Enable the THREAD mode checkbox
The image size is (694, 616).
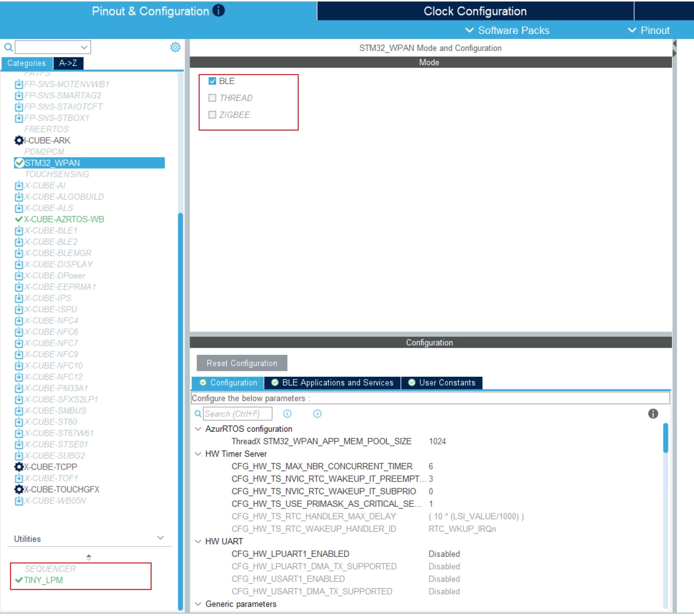click(212, 98)
